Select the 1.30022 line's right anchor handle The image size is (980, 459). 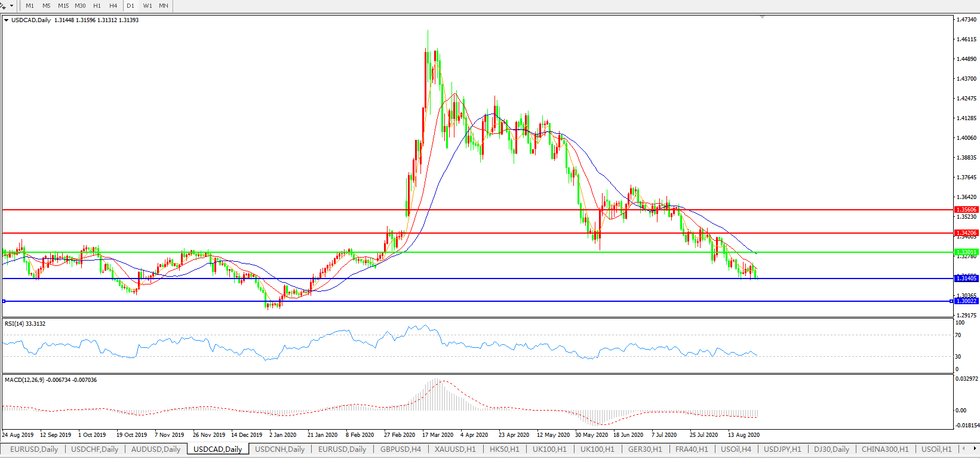[x=951, y=301]
